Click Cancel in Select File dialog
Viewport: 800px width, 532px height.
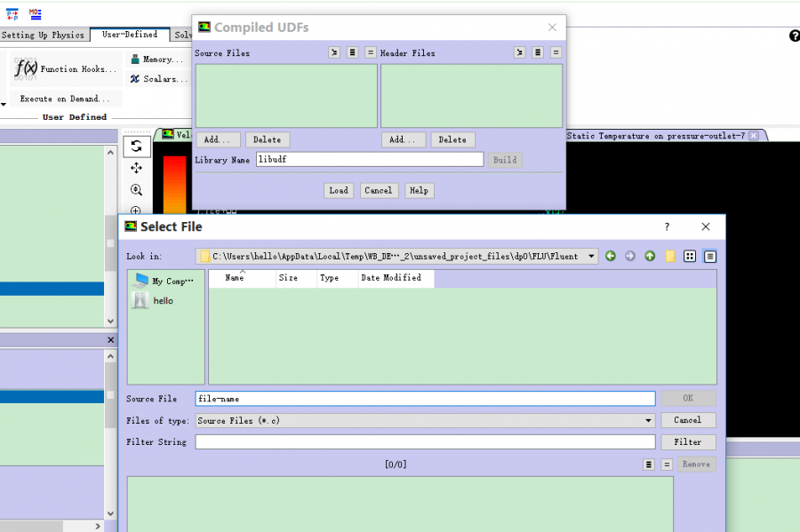[688, 420]
